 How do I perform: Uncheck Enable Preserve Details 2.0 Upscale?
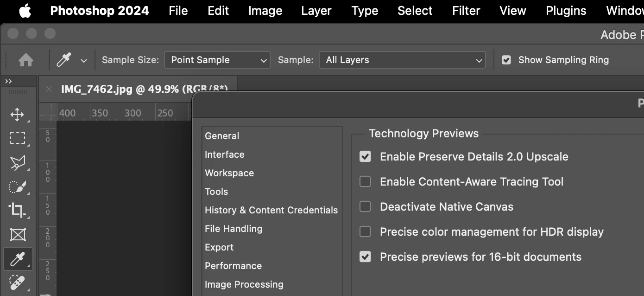365,157
